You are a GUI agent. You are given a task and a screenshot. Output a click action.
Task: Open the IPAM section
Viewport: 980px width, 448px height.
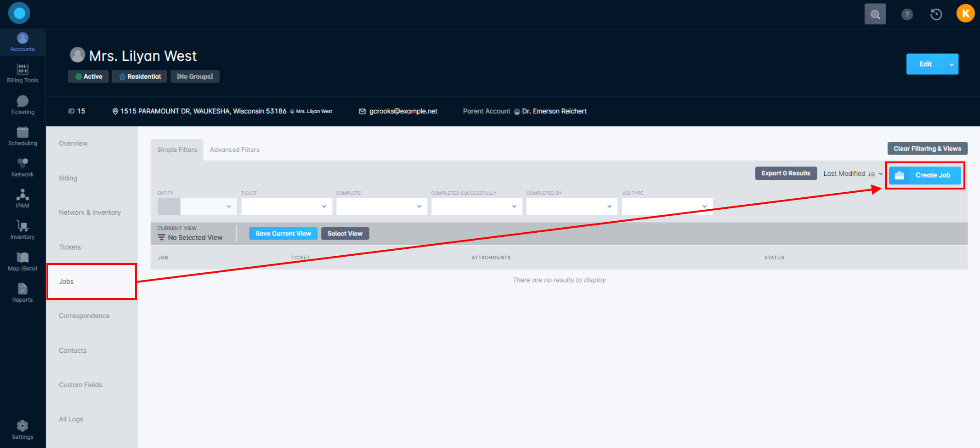22,198
